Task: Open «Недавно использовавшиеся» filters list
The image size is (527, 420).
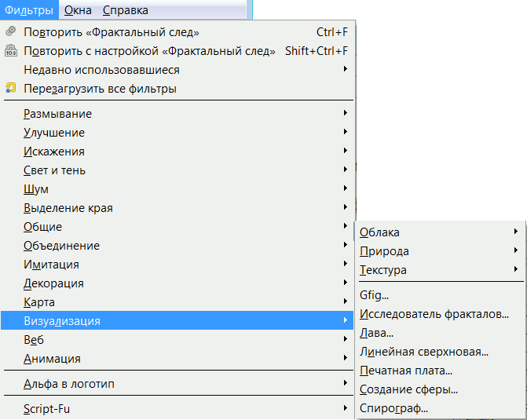Action: click(96, 70)
